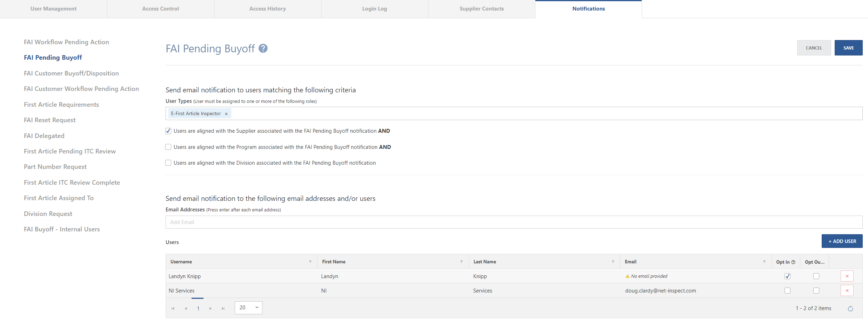The image size is (868, 322).
Task: Switch to the Access History tab
Action: [x=267, y=8]
